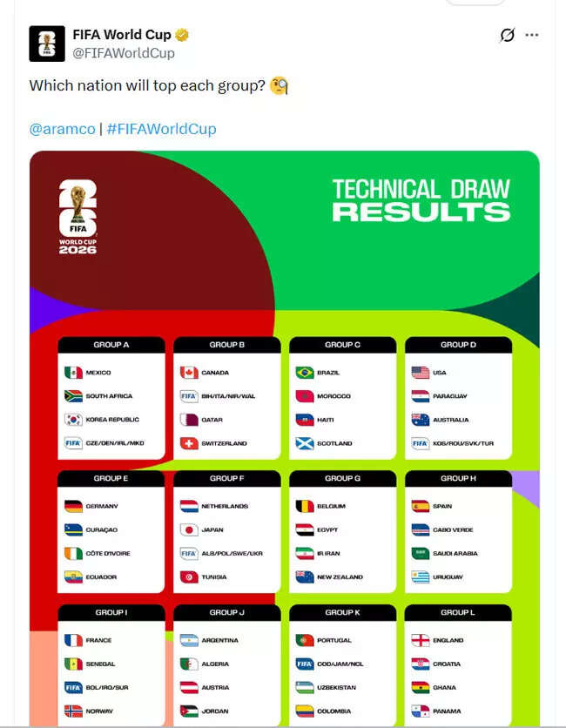This screenshot has height=728, width=566.
Task: Click the FIFA World Cup profile avatar
Action: [47, 44]
